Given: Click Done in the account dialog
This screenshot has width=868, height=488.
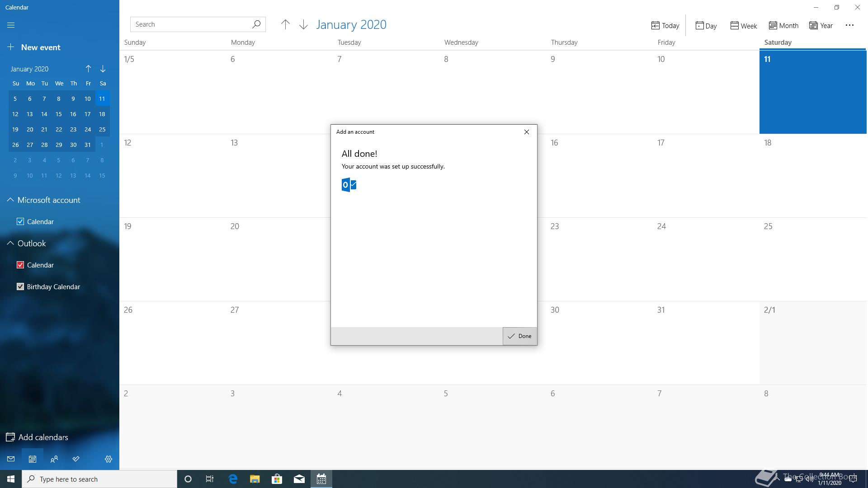Looking at the screenshot, I should 519,336.
